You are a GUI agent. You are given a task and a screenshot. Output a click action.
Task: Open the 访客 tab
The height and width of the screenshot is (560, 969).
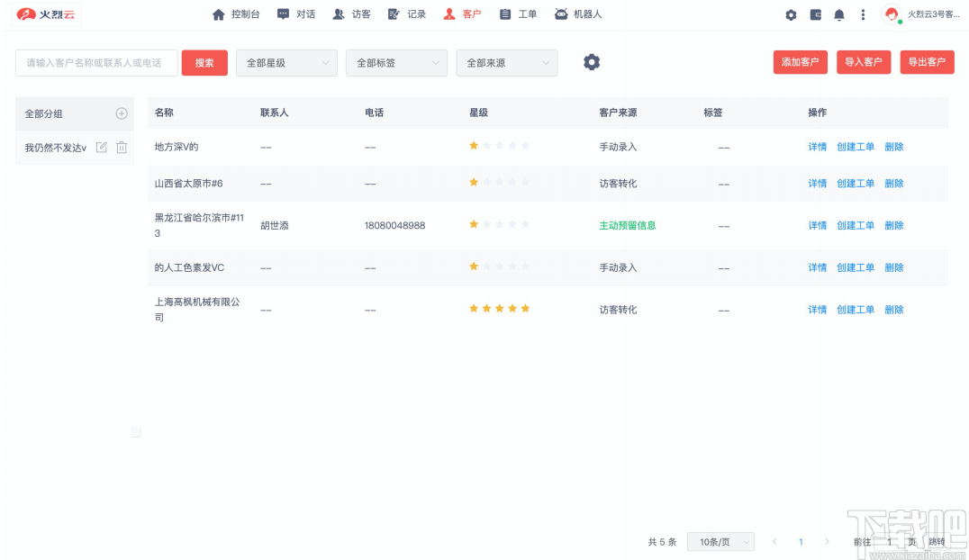click(351, 14)
